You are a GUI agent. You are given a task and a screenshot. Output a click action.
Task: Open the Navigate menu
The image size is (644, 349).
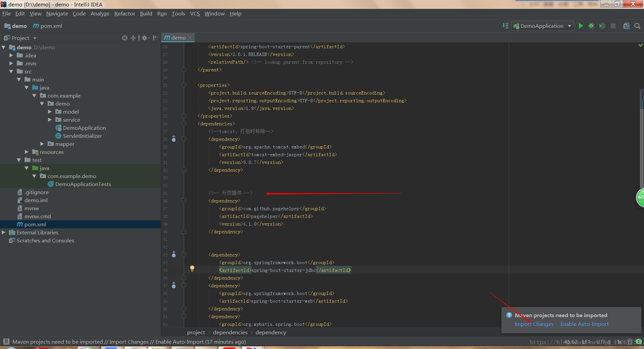(x=57, y=14)
